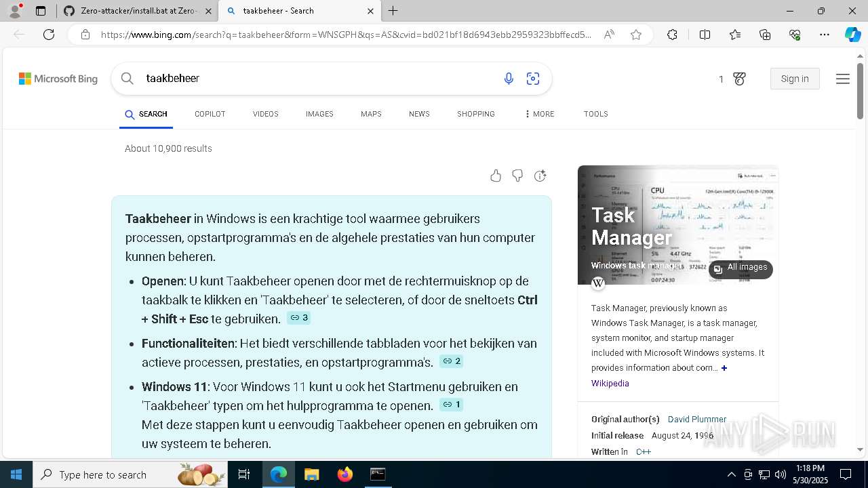Open the Collections icon
The width and height of the screenshot is (868, 488).
click(x=765, y=35)
